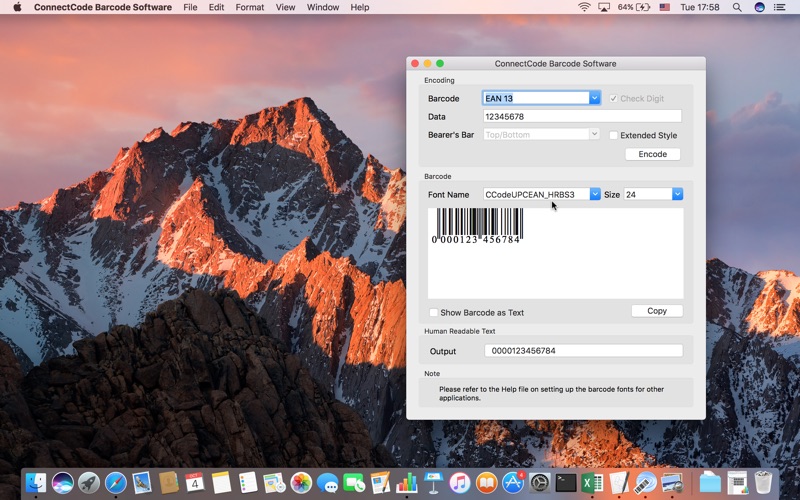Open Siri from the menu bar
This screenshot has width=800, height=500.
point(759,7)
